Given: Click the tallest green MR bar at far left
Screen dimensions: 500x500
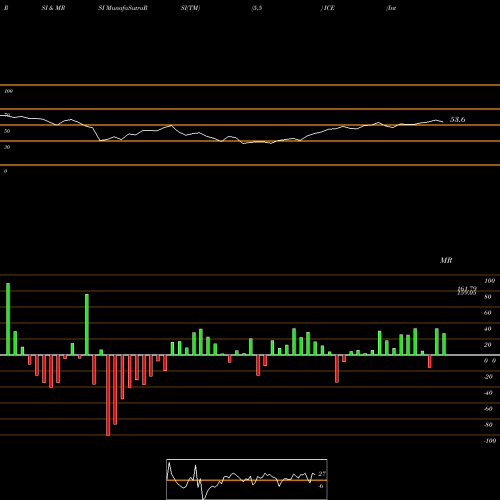Looking at the screenshot, I should click(8, 319).
